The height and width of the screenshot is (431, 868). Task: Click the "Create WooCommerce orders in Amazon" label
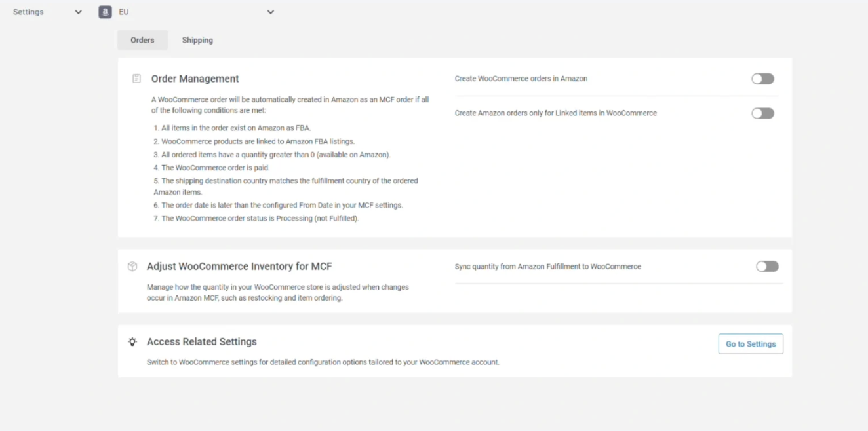pos(521,79)
